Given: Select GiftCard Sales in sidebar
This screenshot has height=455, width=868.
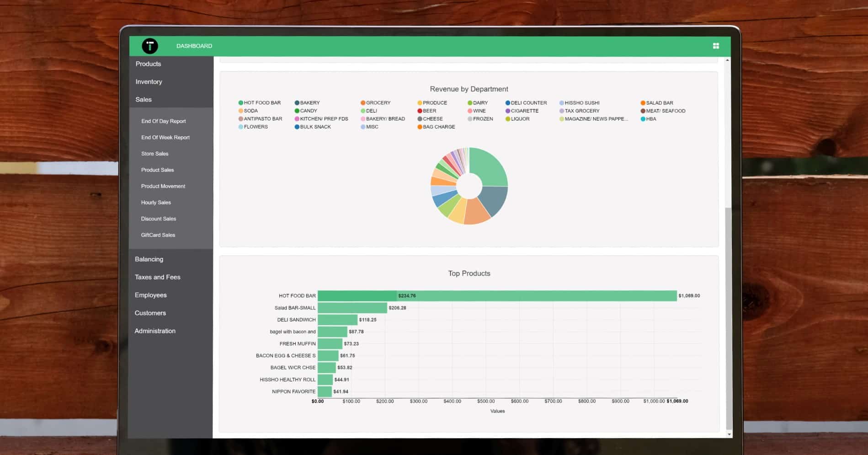Looking at the screenshot, I should (x=158, y=235).
